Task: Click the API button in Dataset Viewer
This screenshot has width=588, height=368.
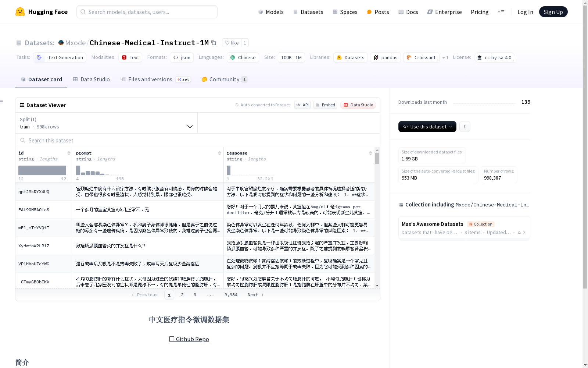Action: [x=302, y=105]
